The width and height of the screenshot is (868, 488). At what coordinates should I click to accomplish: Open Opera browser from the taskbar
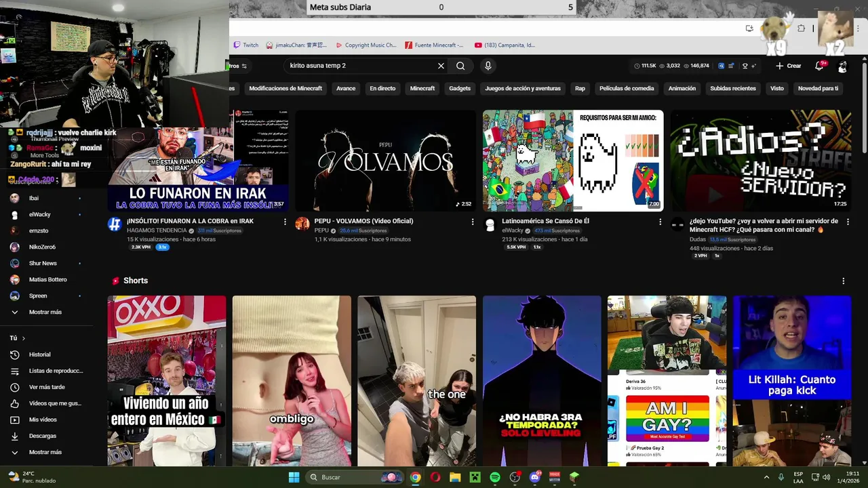coord(435,477)
